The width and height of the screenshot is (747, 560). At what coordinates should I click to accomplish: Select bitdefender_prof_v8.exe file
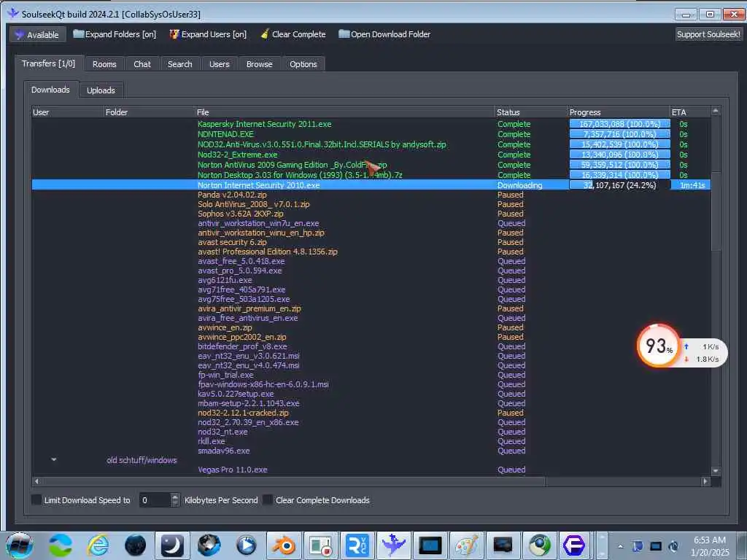(x=242, y=346)
